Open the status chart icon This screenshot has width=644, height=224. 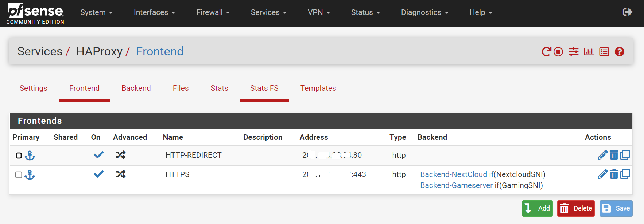click(589, 52)
